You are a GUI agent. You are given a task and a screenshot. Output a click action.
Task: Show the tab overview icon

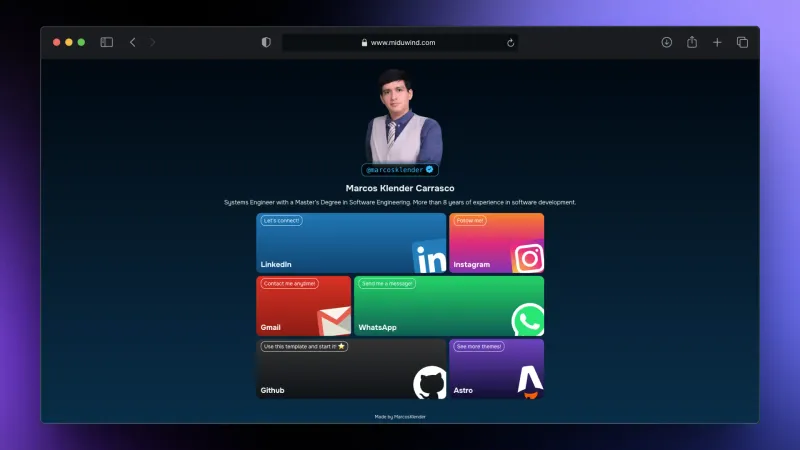(742, 43)
